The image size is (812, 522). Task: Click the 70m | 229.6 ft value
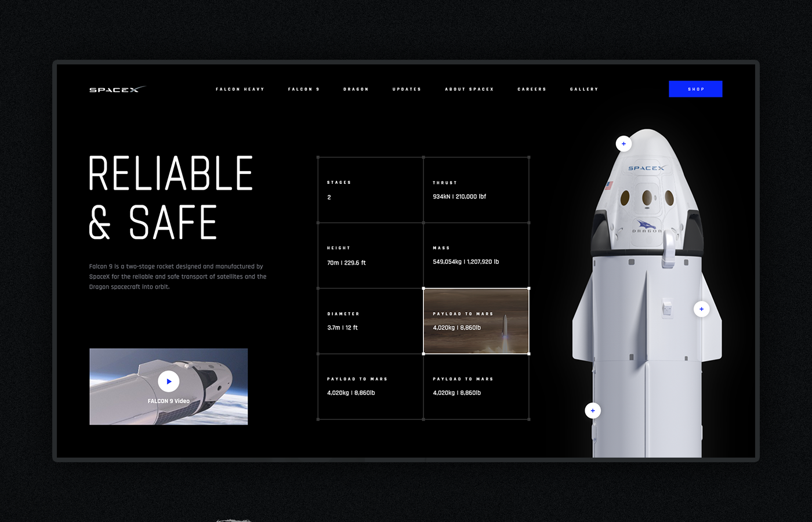click(346, 263)
